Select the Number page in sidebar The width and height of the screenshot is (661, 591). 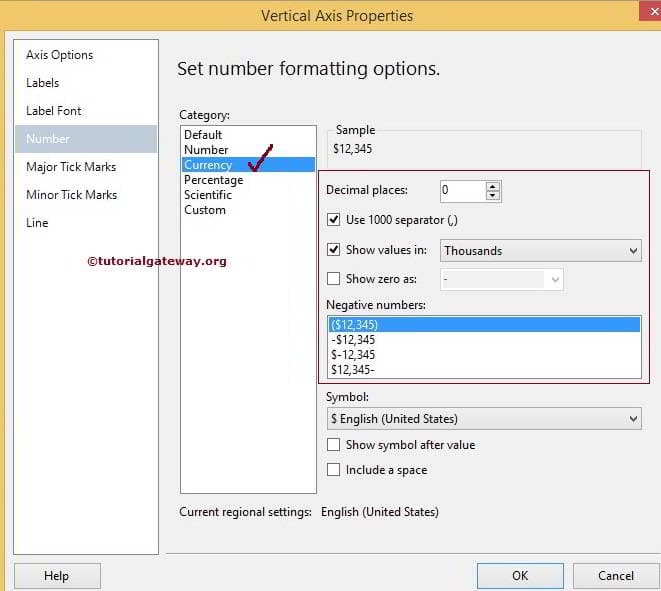pyautogui.click(x=86, y=139)
